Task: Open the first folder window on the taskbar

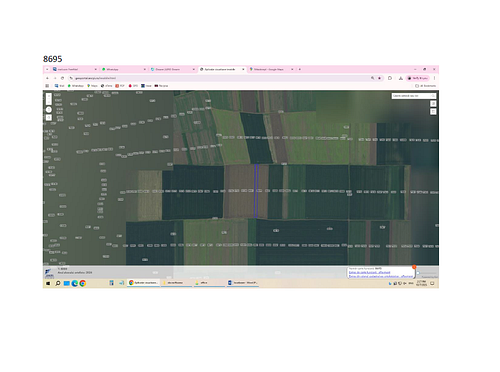Action: click(176, 283)
